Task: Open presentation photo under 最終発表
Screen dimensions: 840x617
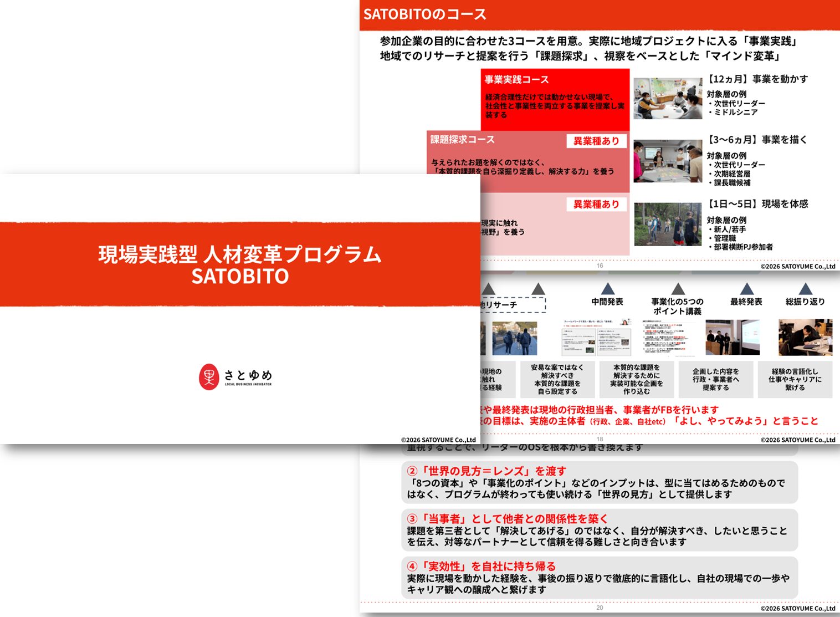Action: 733,337
